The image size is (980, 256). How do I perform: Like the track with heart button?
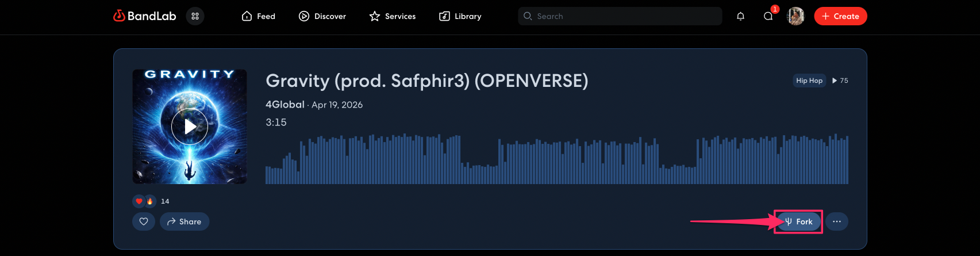coord(144,221)
